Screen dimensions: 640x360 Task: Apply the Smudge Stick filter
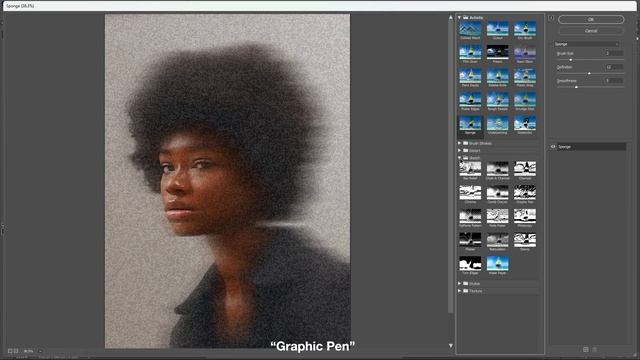tap(525, 101)
